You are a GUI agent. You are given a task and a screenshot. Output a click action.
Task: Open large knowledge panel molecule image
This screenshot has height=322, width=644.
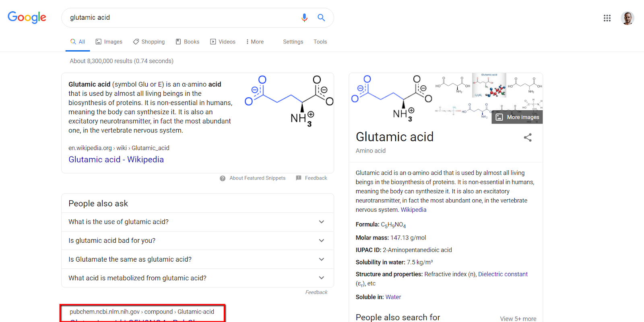click(392, 99)
